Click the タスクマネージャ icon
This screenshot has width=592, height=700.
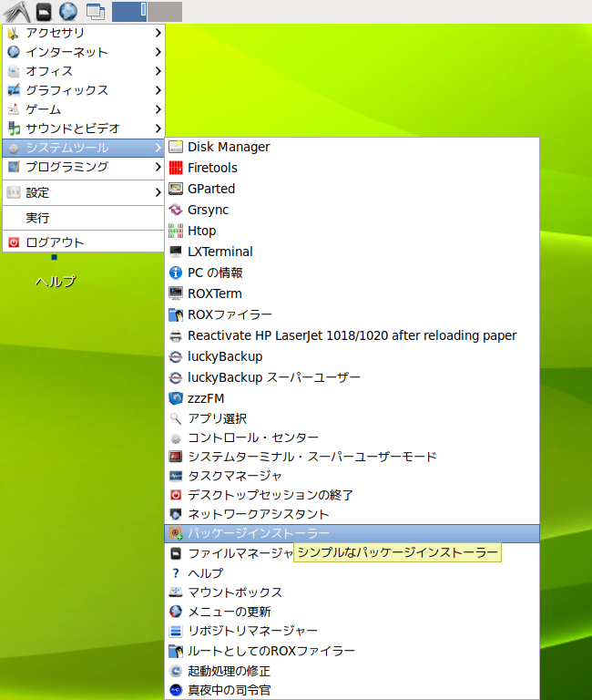click(176, 476)
